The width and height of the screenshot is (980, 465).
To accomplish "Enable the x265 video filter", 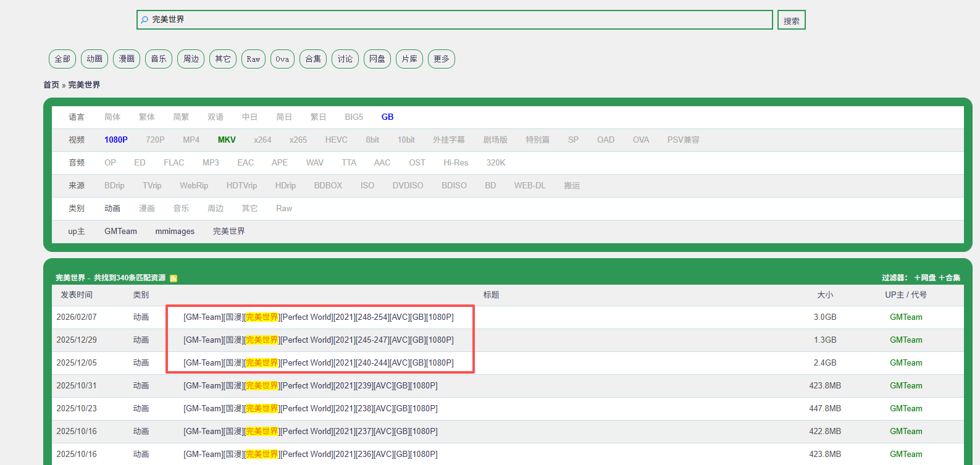I will (x=298, y=140).
